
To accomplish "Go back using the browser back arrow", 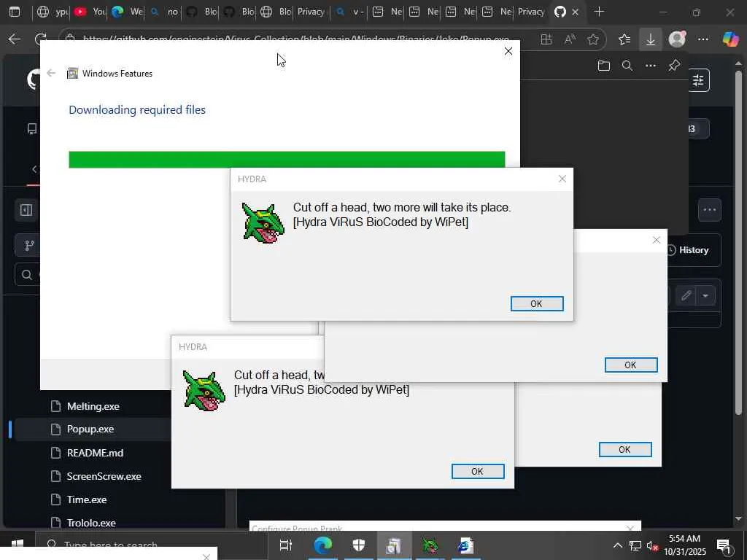I will click(x=15, y=39).
